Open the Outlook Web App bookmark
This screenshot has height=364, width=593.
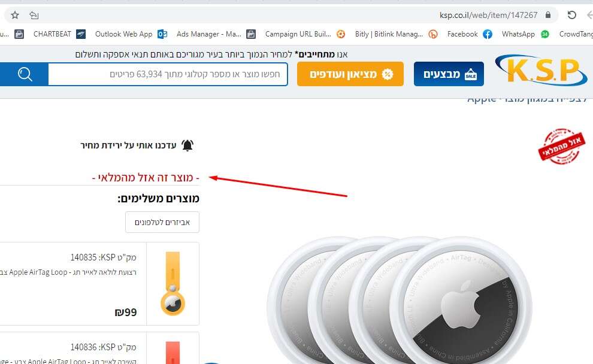tap(131, 34)
